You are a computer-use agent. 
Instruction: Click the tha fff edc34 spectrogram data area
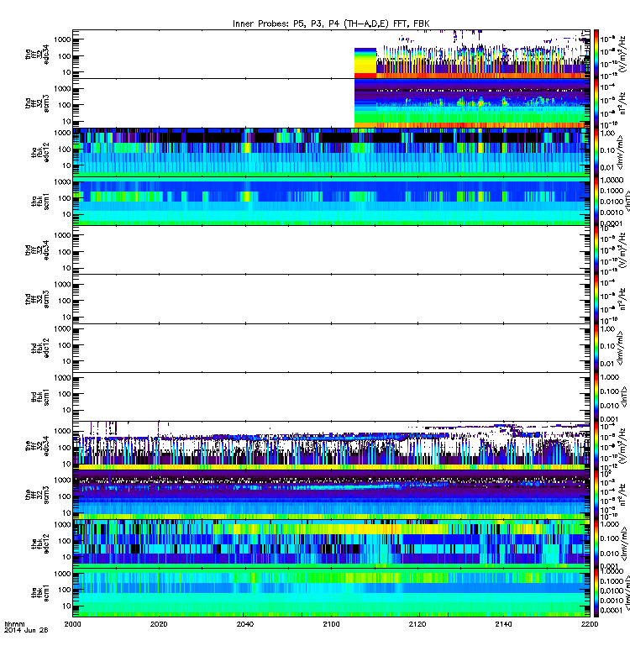[x=472, y=55]
